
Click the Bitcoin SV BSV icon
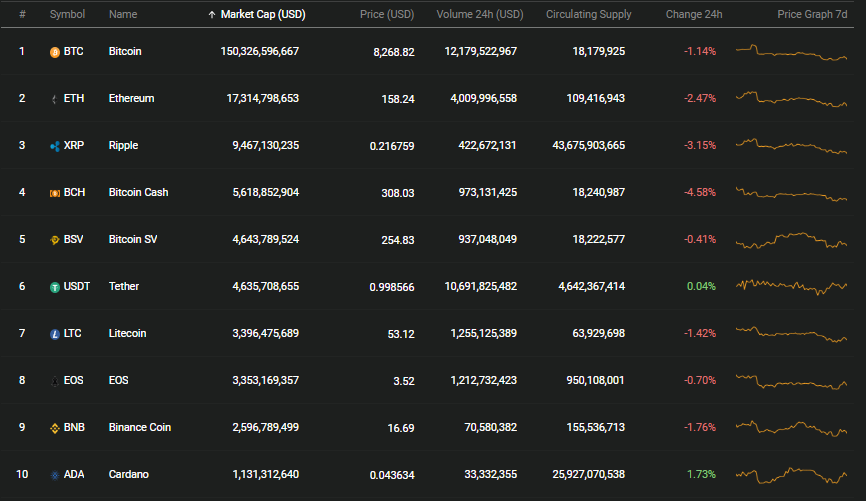point(55,240)
